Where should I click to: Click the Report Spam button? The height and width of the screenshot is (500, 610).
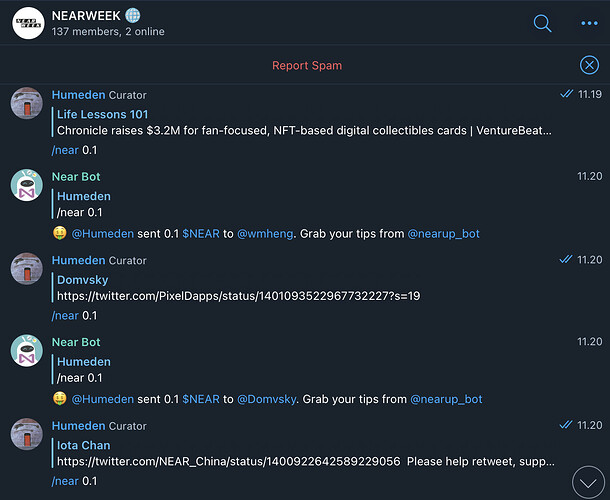click(x=306, y=66)
